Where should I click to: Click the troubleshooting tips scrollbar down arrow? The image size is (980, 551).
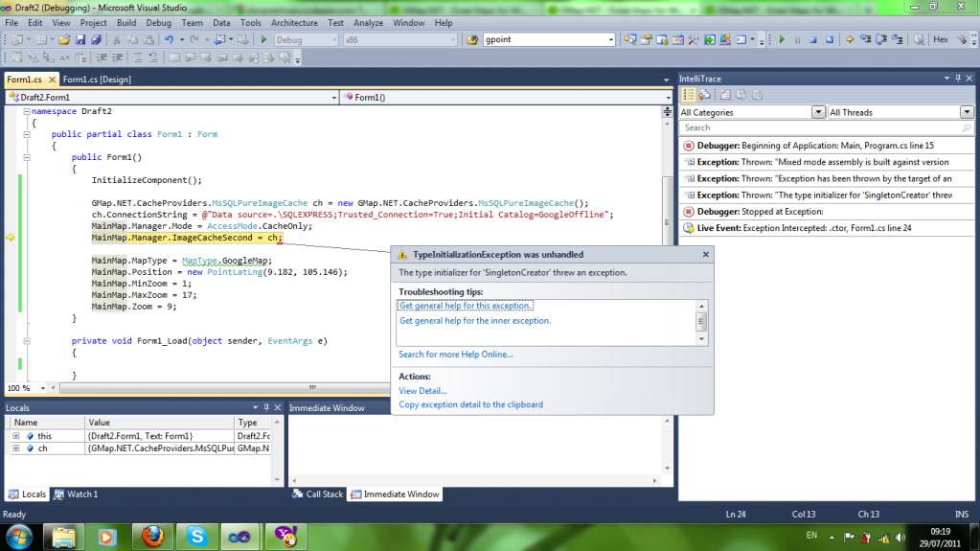[701, 339]
